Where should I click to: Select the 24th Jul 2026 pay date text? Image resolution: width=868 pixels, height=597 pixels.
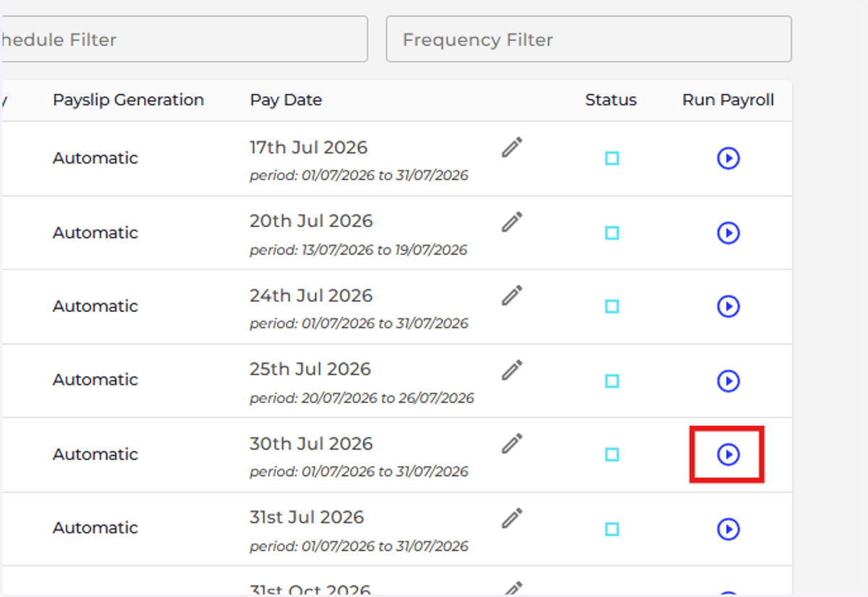(311, 295)
